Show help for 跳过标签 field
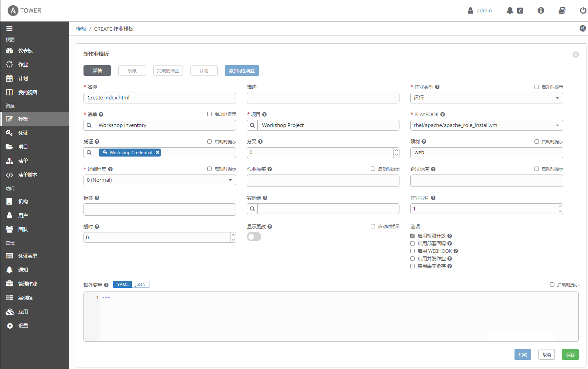Viewport: 588px width, 369px height. 433,169
